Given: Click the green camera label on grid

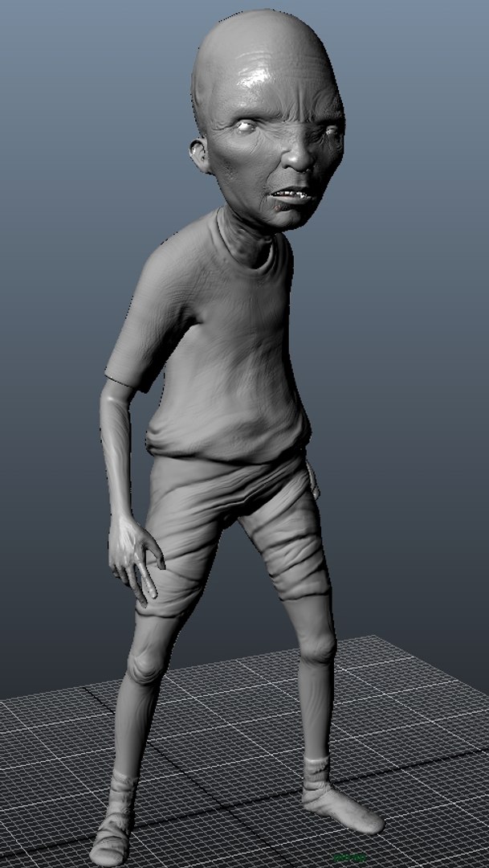Looking at the screenshot, I should click(349, 858).
